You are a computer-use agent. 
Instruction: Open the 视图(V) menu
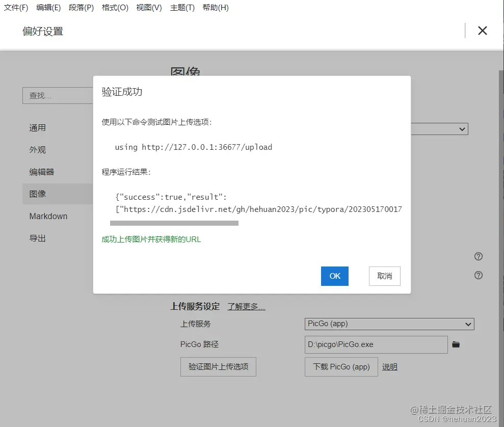pos(149,8)
